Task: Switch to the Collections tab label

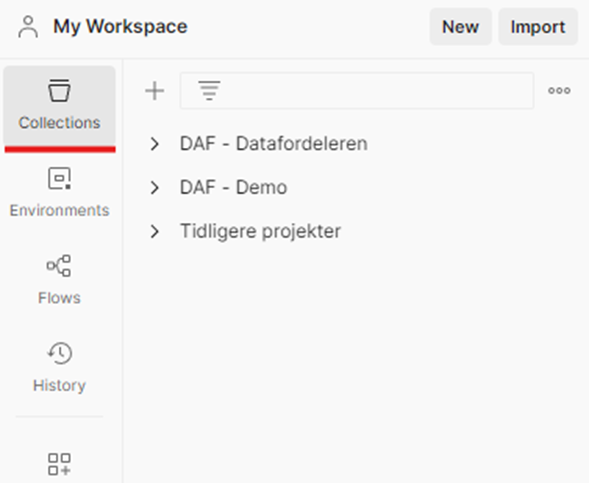Action: 59,123
